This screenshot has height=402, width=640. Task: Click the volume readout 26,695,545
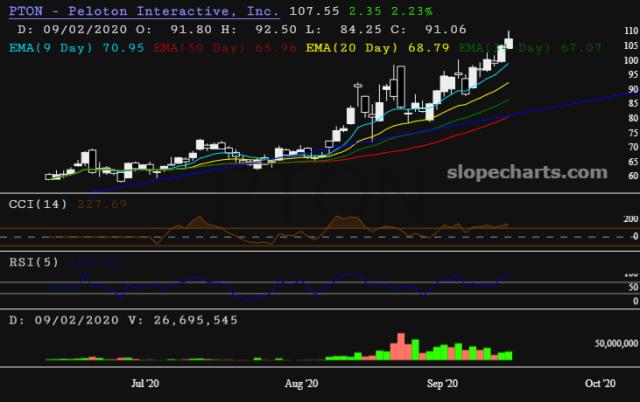(x=196, y=320)
